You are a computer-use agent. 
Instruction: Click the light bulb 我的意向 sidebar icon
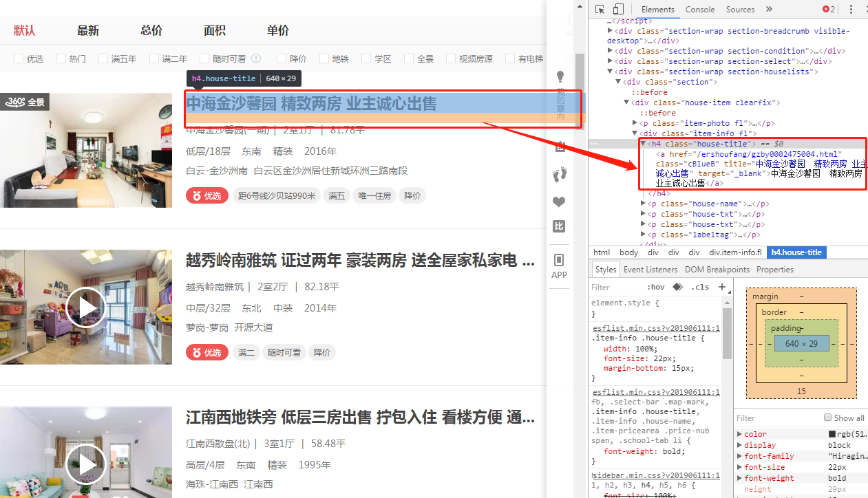tap(560, 76)
